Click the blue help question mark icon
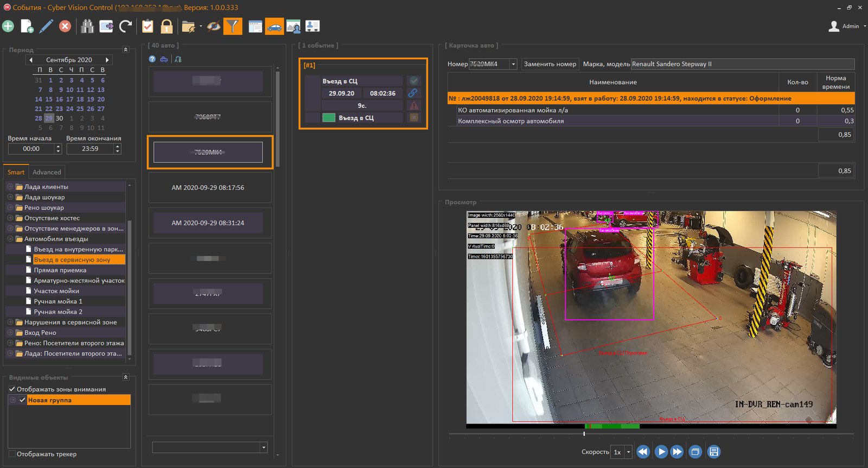 coord(152,59)
